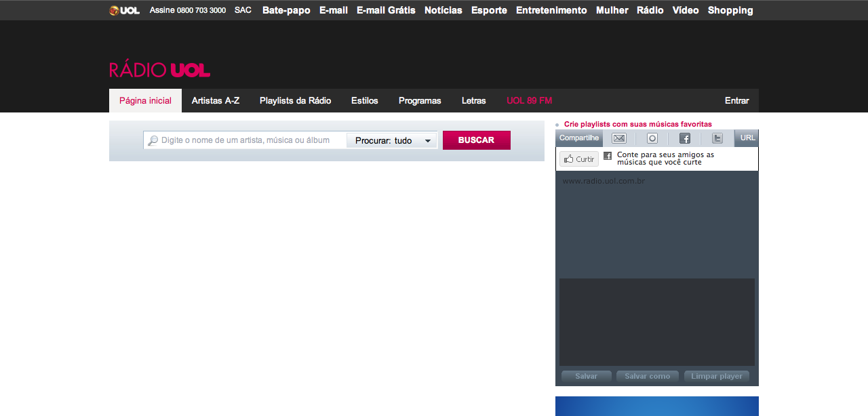Open the Artistas A-Z tab
Viewport: 868px width, 416px height.
(216, 101)
